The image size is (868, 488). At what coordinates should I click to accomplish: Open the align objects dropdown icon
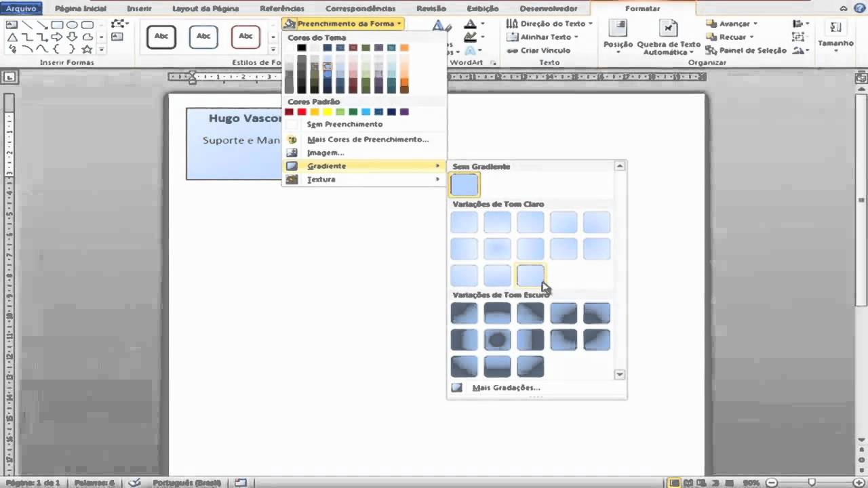coord(801,24)
